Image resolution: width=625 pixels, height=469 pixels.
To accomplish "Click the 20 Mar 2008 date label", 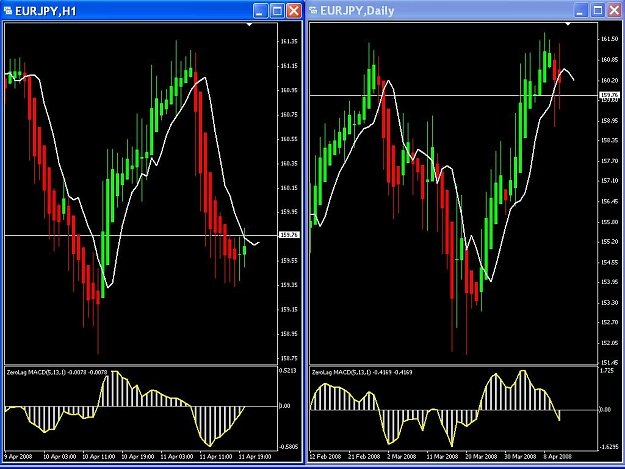I will click(x=481, y=457).
